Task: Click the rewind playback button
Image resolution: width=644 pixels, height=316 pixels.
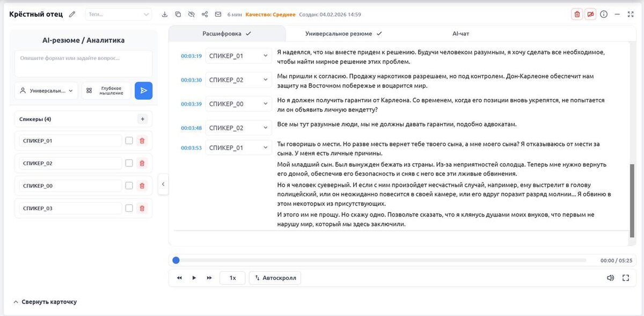Action: pyautogui.click(x=179, y=278)
